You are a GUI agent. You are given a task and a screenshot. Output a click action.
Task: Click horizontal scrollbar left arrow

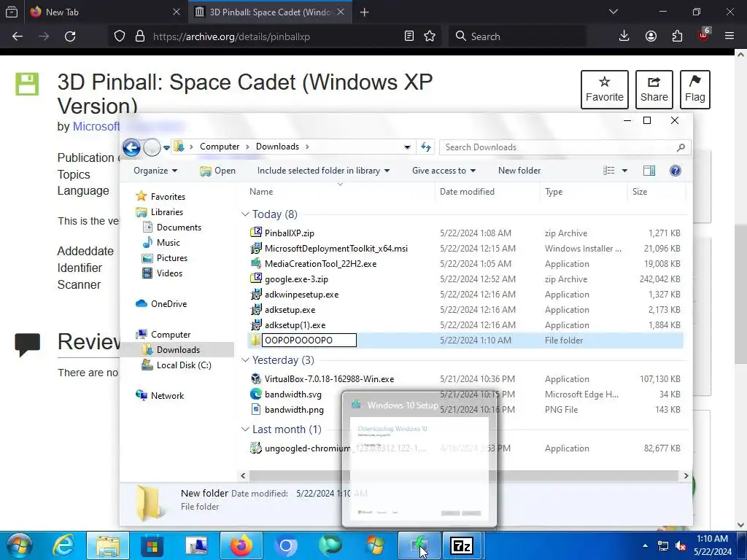244,475
